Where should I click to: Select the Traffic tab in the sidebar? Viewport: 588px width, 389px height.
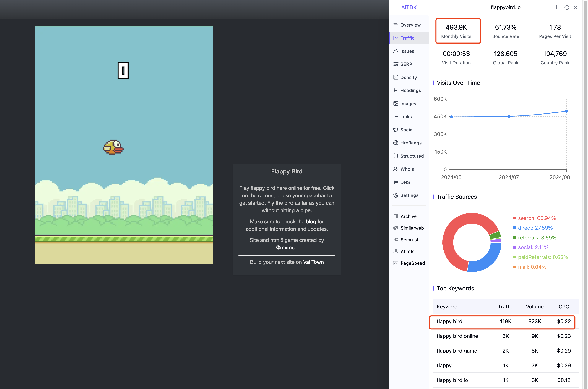(x=409, y=38)
